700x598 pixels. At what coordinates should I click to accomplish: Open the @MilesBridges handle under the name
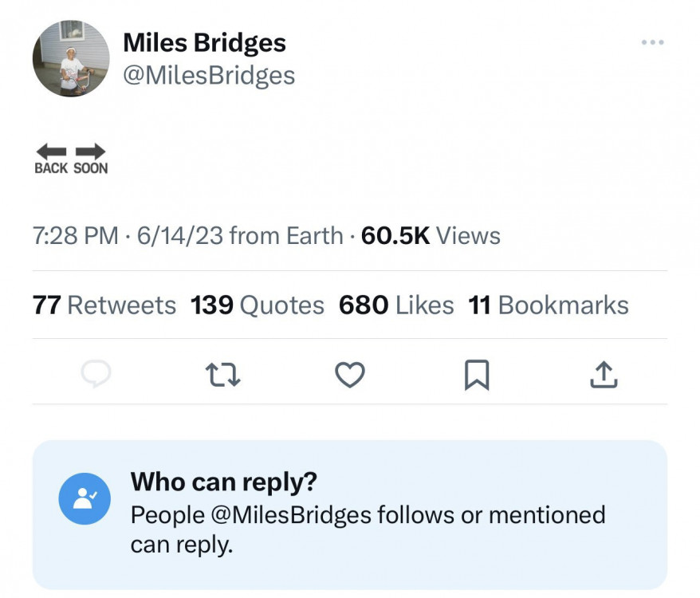[x=209, y=76]
